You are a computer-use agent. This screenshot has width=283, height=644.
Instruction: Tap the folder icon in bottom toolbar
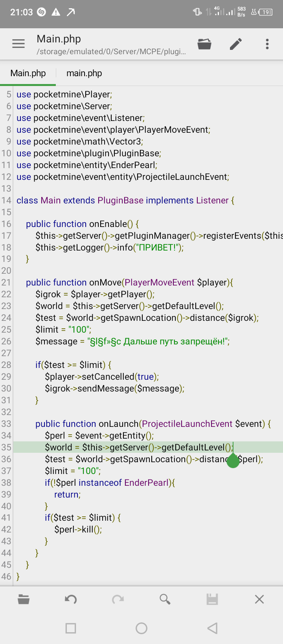24,599
